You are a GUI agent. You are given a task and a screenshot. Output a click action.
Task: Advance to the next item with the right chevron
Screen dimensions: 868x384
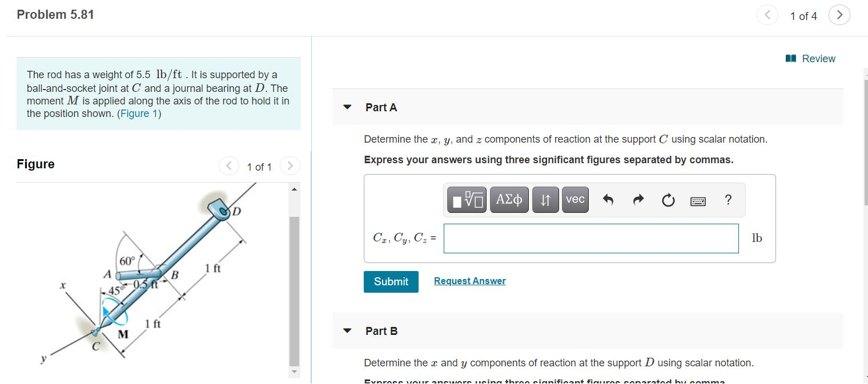click(839, 15)
